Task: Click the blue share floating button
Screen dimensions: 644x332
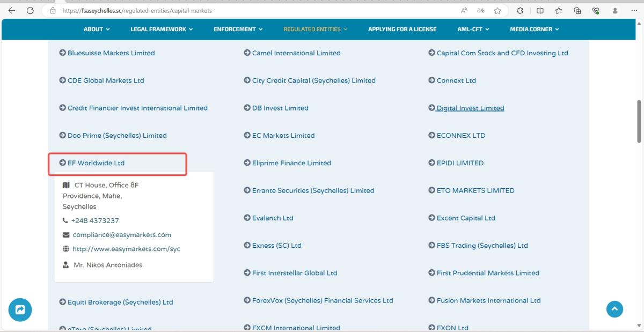Action: [20, 309]
